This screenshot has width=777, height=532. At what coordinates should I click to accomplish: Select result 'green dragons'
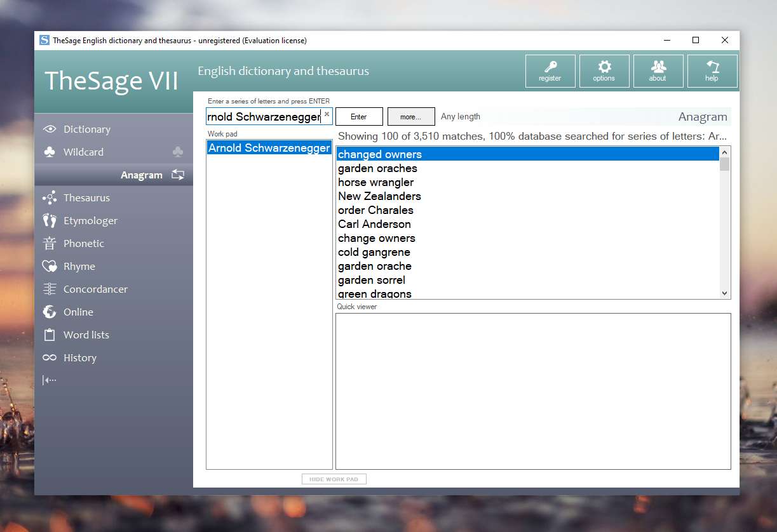coord(527,293)
